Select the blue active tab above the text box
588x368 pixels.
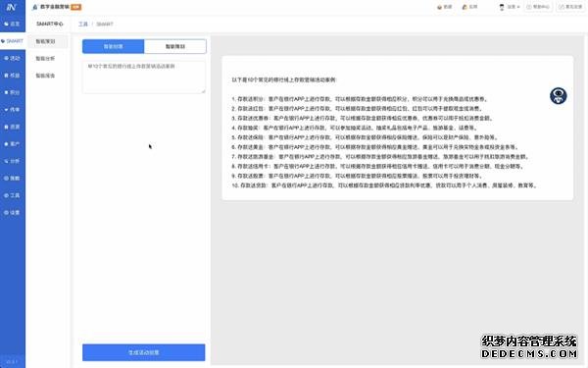(x=114, y=46)
